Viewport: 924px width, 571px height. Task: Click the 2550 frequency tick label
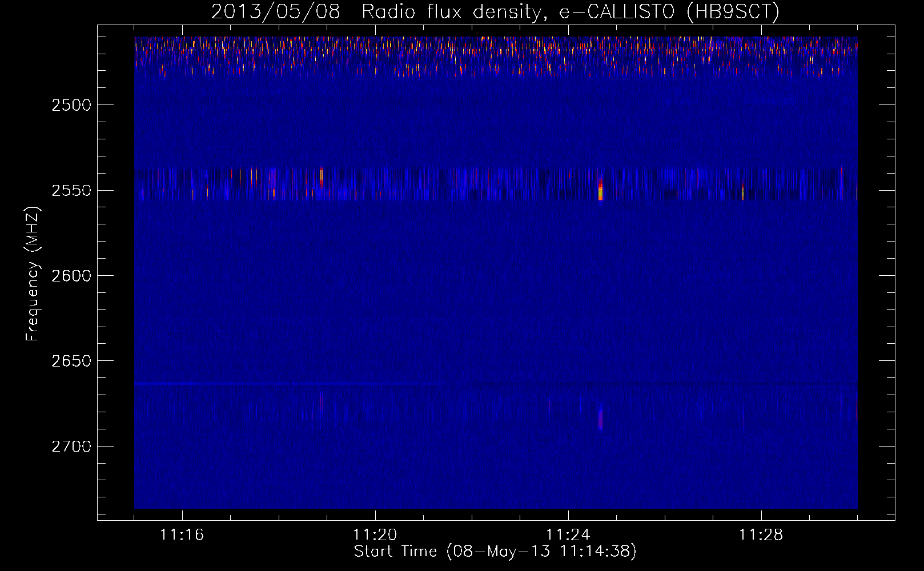coord(71,190)
